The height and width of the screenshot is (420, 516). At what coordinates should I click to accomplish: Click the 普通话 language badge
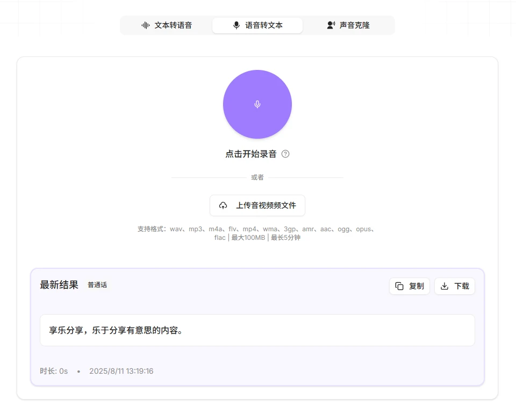97,285
